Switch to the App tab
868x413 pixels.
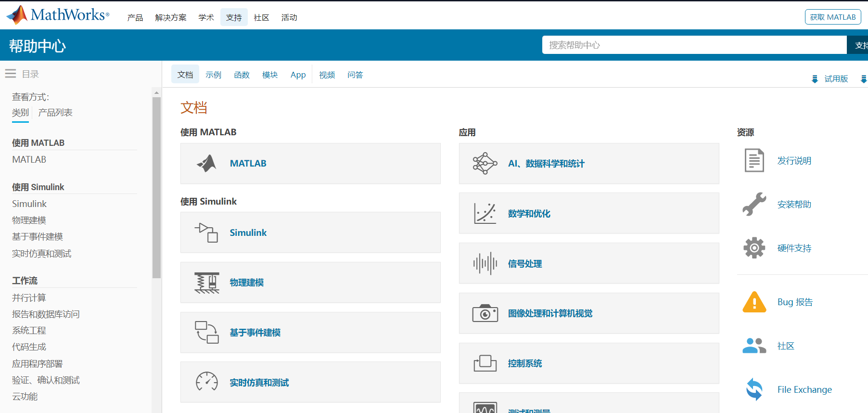(x=298, y=75)
